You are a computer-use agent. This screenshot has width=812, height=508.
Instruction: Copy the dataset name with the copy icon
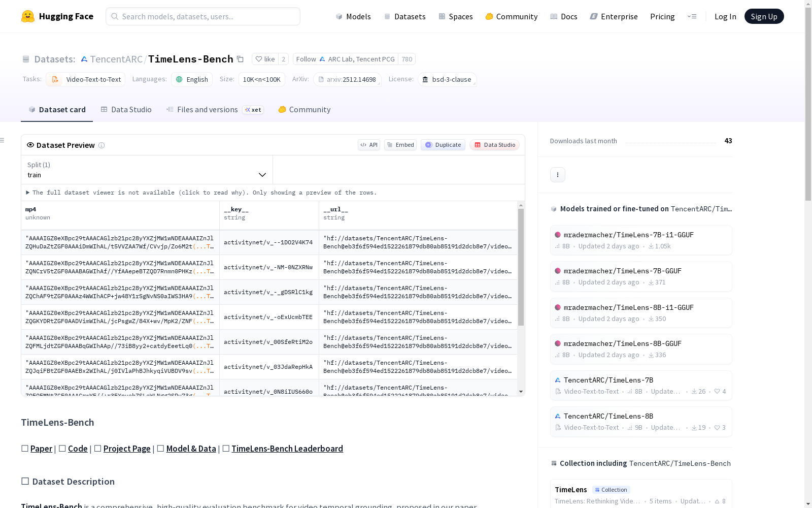click(x=241, y=59)
